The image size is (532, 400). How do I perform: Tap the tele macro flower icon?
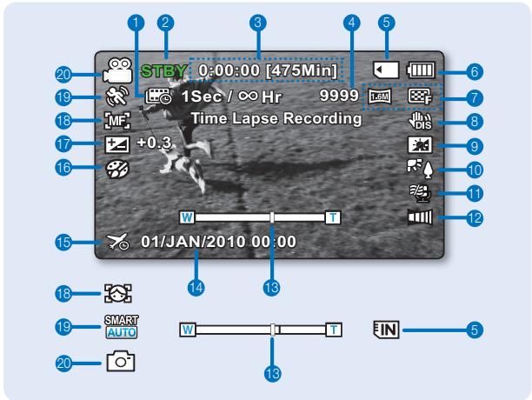coord(421,169)
